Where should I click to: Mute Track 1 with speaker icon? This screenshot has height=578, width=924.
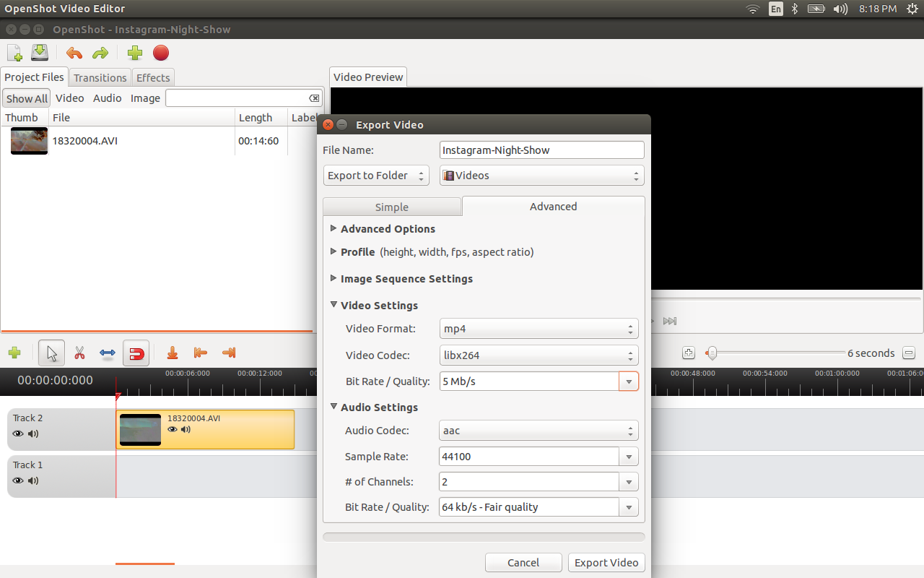[33, 480]
